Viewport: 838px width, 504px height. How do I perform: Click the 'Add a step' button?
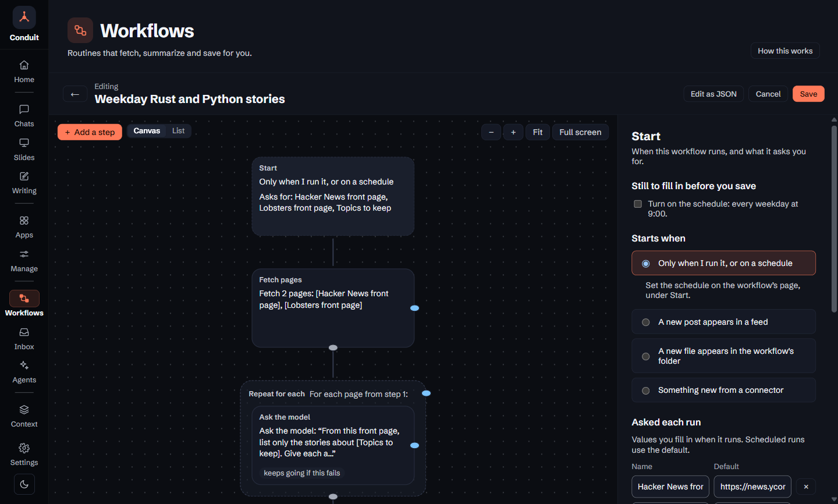click(90, 132)
